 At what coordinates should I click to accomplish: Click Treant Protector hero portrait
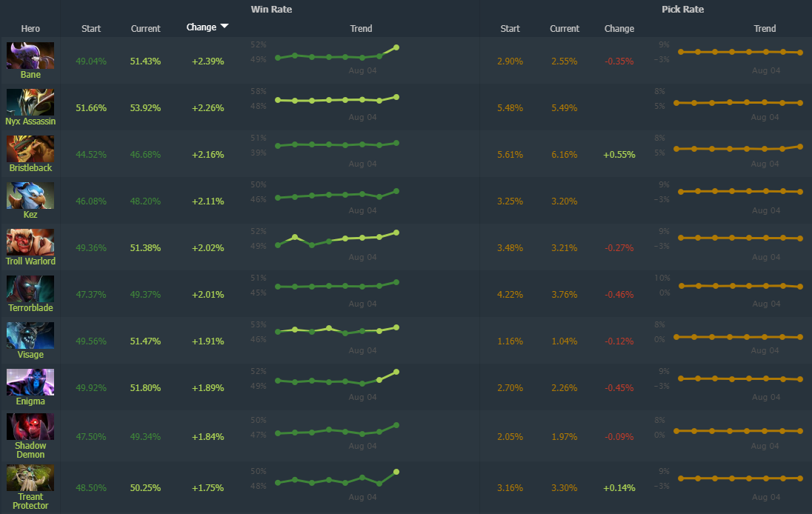pos(30,478)
